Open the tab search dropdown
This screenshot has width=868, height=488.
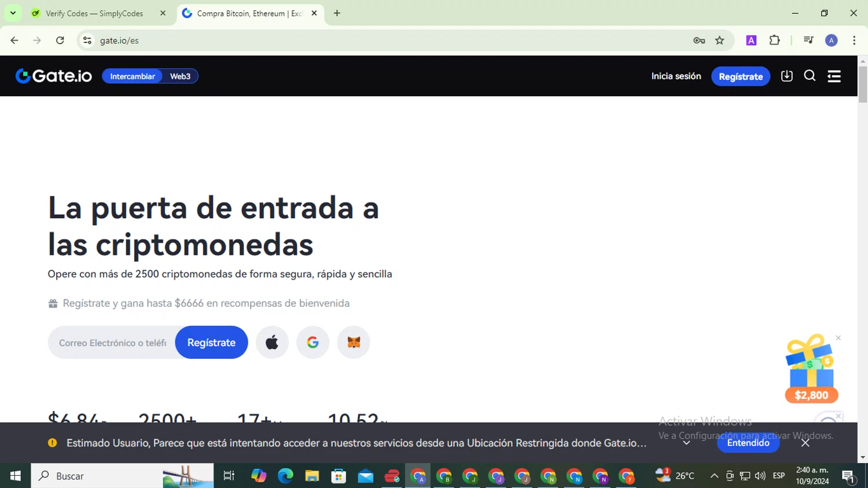[13, 13]
